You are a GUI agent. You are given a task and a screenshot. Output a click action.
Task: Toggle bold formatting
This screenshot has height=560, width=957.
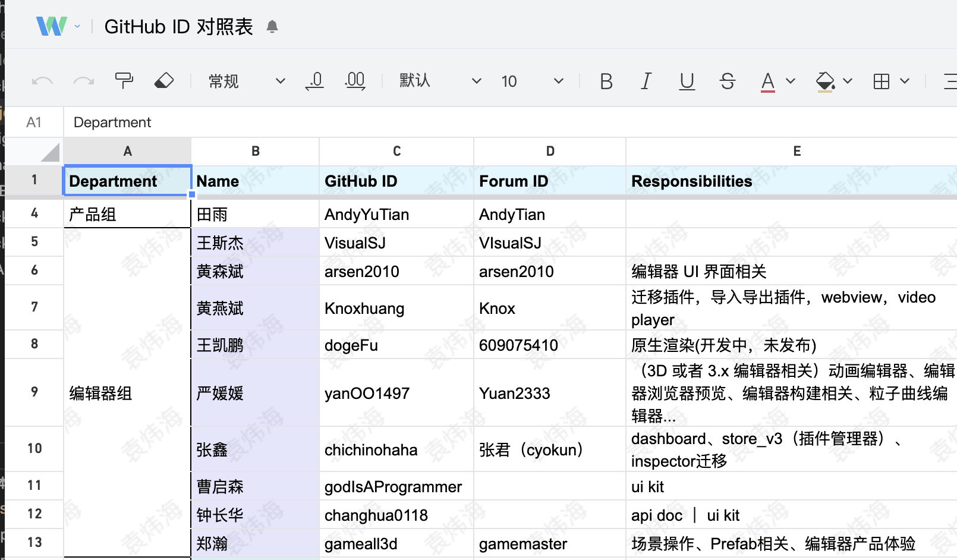(606, 81)
